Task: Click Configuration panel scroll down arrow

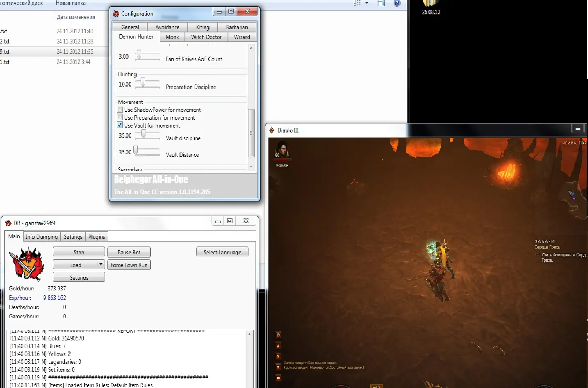Action: (251, 167)
